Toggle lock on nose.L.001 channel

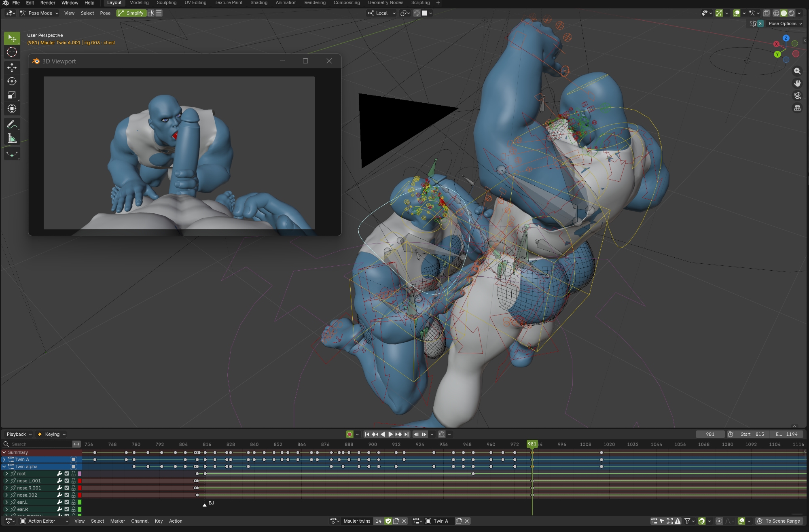tap(73, 481)
